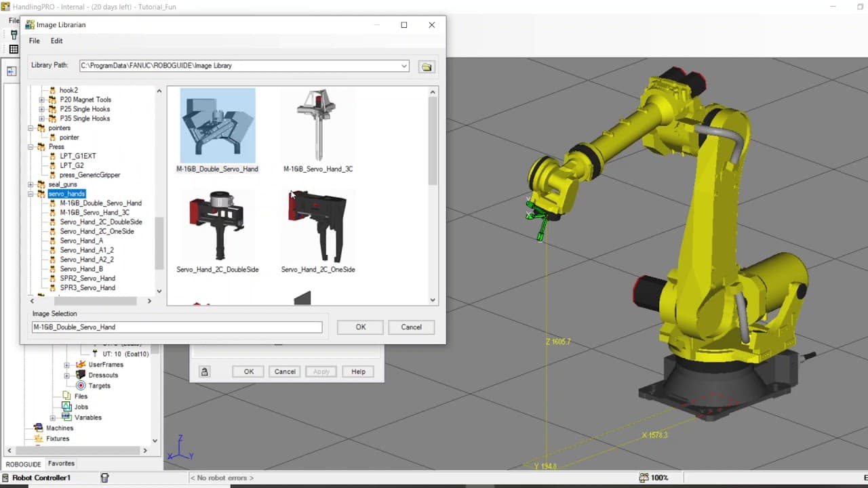This screenshot has height=488, width=868.
Task: Select the M-16iB_Double_Servo_Hand thumbnail
Action: 217,125
